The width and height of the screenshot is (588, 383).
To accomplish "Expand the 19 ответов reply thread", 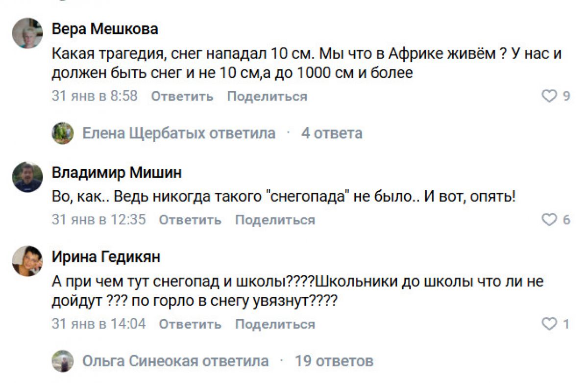I will click(334, 361).
